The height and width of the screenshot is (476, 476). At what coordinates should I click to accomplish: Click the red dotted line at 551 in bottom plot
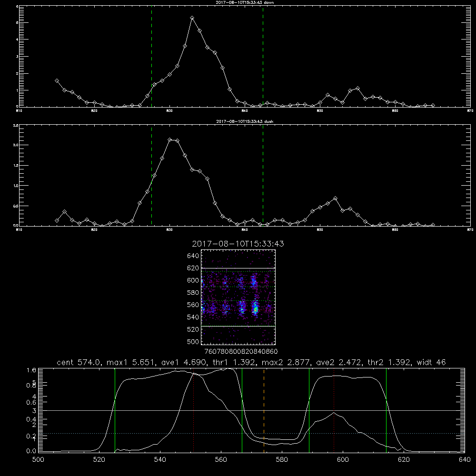click(x=193, y=410)
